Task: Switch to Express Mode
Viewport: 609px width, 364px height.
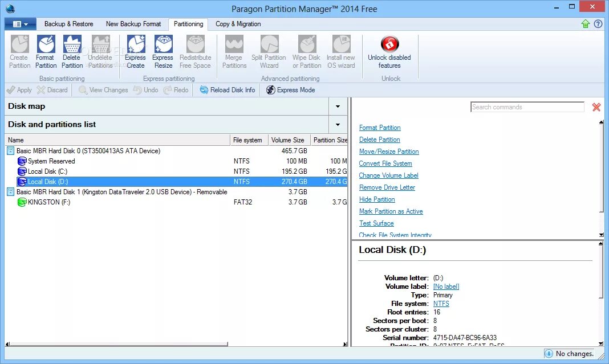Action: [290, 90]
